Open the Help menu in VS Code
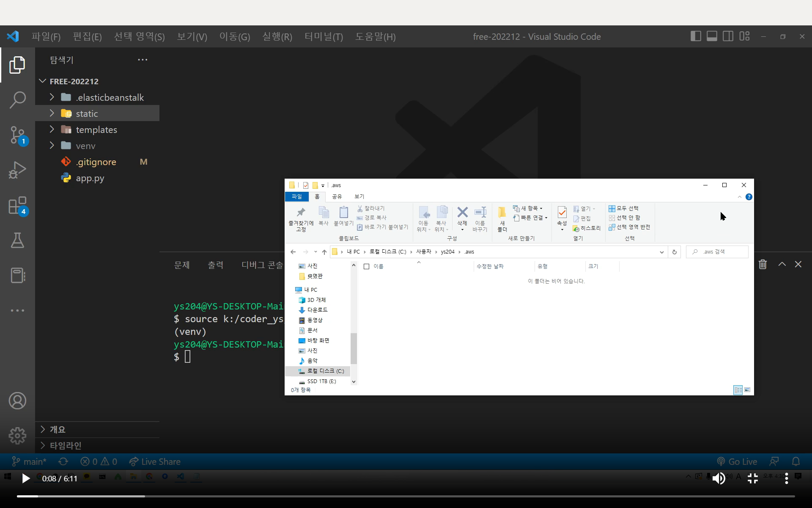The image size is (812, 508). click(x=375, y=36)
